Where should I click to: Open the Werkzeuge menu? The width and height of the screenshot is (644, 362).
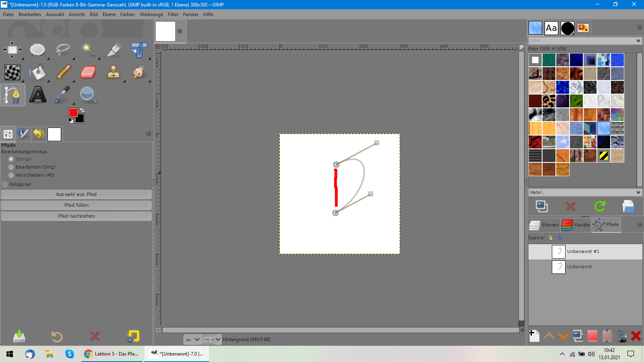tap(151, 14)
